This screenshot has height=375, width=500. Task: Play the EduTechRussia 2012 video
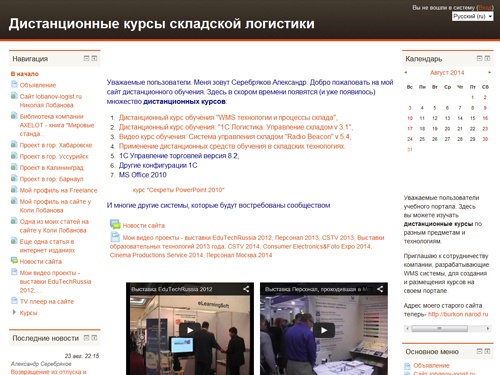tap(190, 330)
